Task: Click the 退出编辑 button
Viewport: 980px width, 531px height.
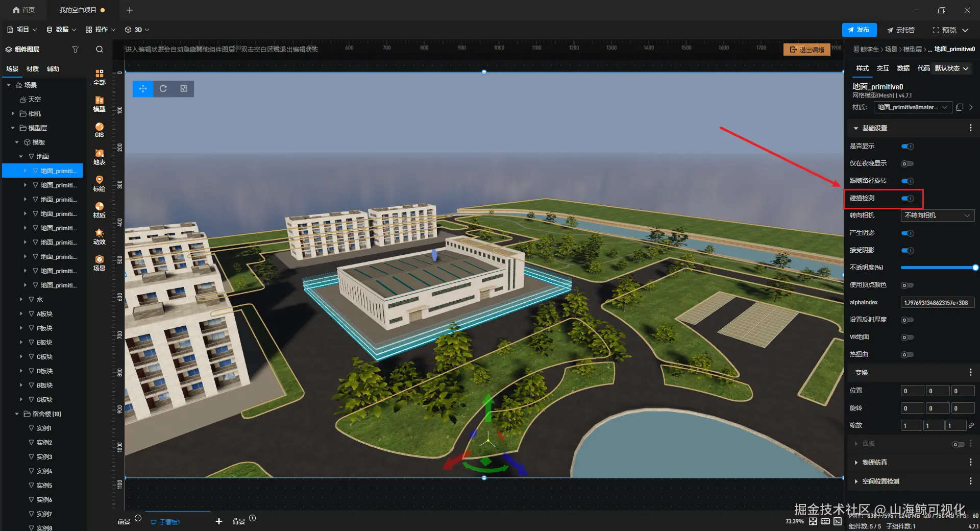Action: point(807,50)
